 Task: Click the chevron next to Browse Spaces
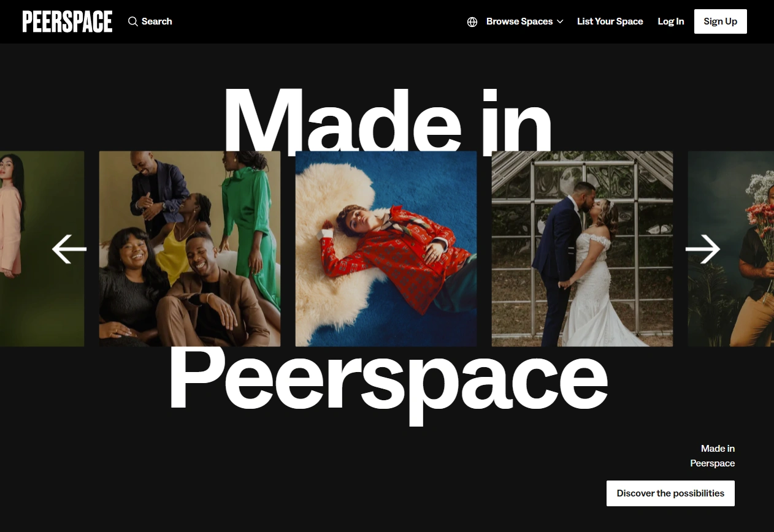click(x=559, y=21)
